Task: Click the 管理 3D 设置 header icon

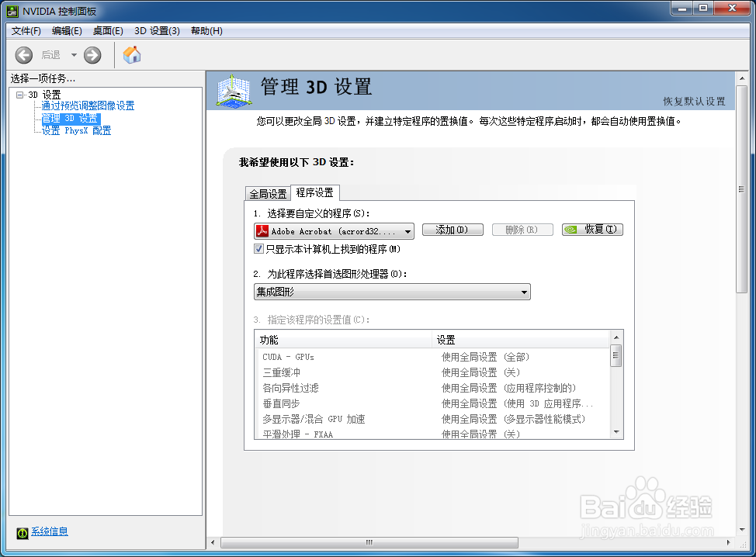Action: [234, 91]
